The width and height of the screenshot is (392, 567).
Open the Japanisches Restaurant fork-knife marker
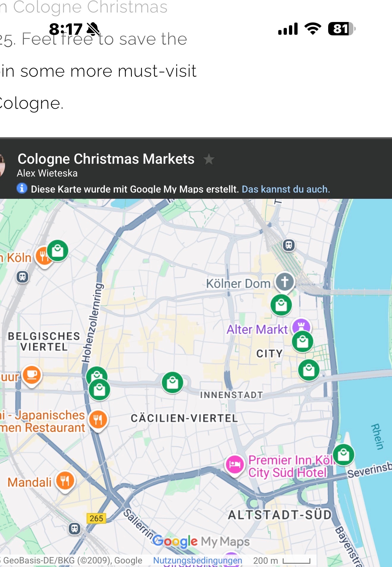pos(98,420)
